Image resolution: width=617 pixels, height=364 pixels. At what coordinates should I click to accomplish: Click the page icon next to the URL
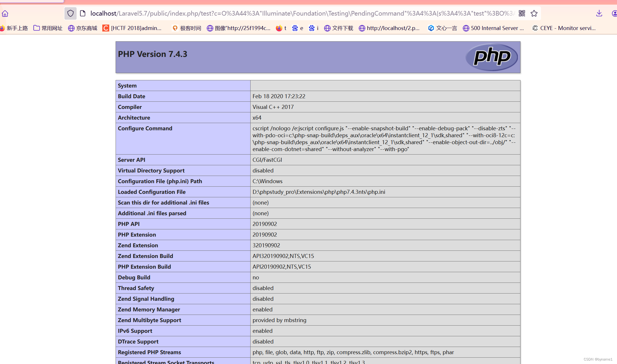(83, 13)
